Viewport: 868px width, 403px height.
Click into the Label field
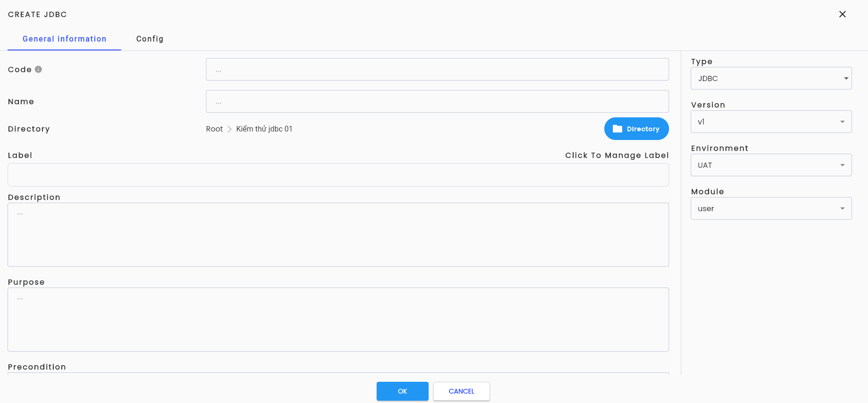(338, 175)
